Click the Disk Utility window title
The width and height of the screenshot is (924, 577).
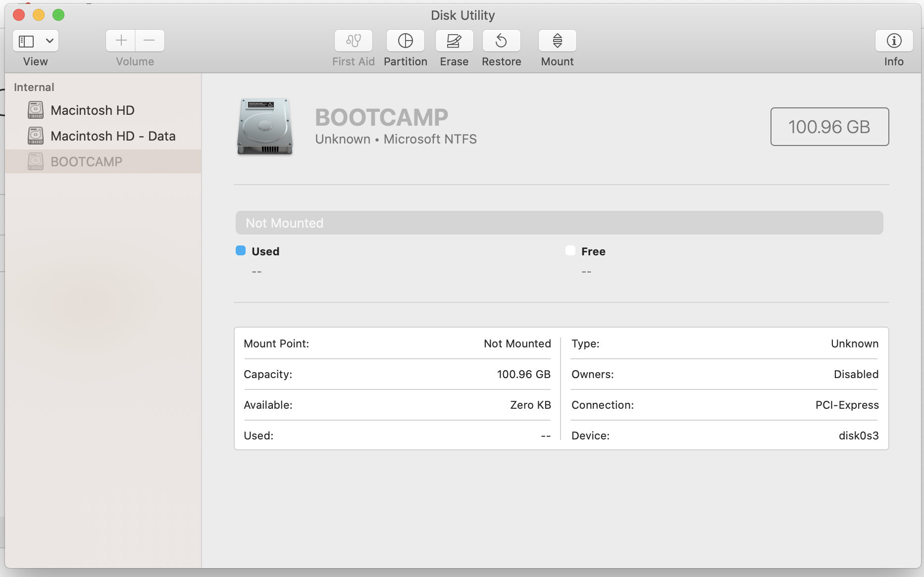click(x=463, y=15)
